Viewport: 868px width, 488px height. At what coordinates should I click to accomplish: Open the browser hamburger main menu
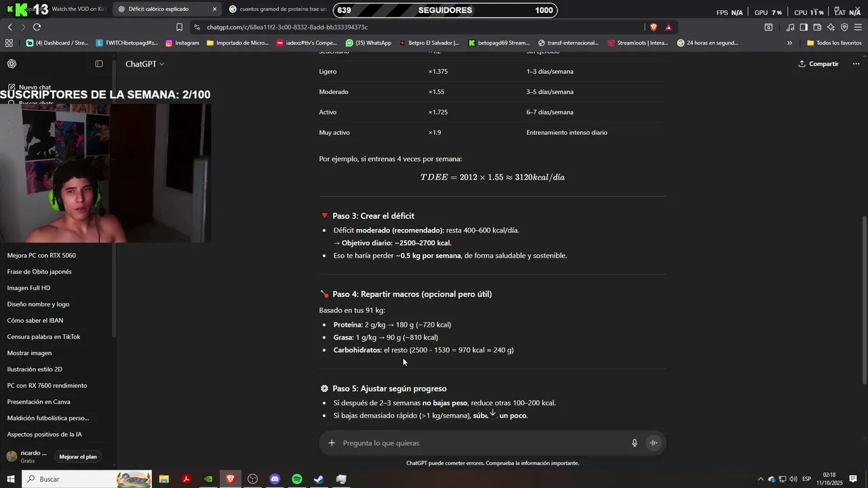pos(858,27)
